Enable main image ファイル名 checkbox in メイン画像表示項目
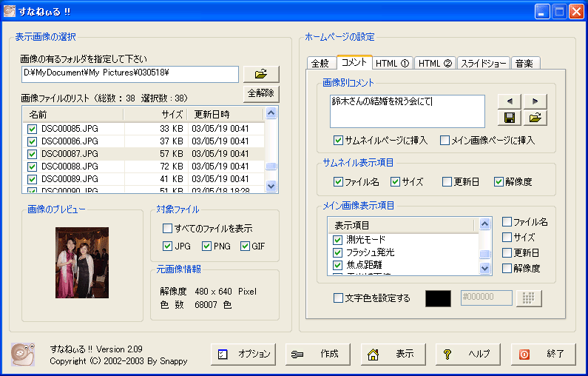Screen dimensions: 588x376 tap(507, 222)
